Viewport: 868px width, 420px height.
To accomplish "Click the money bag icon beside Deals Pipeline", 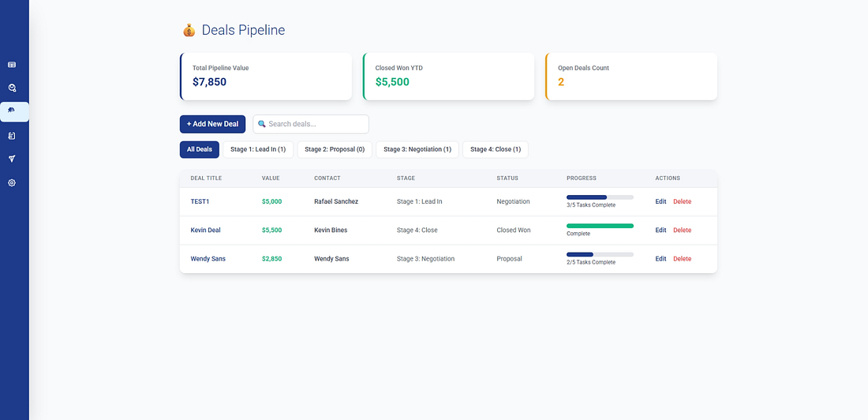I will 189,31.
